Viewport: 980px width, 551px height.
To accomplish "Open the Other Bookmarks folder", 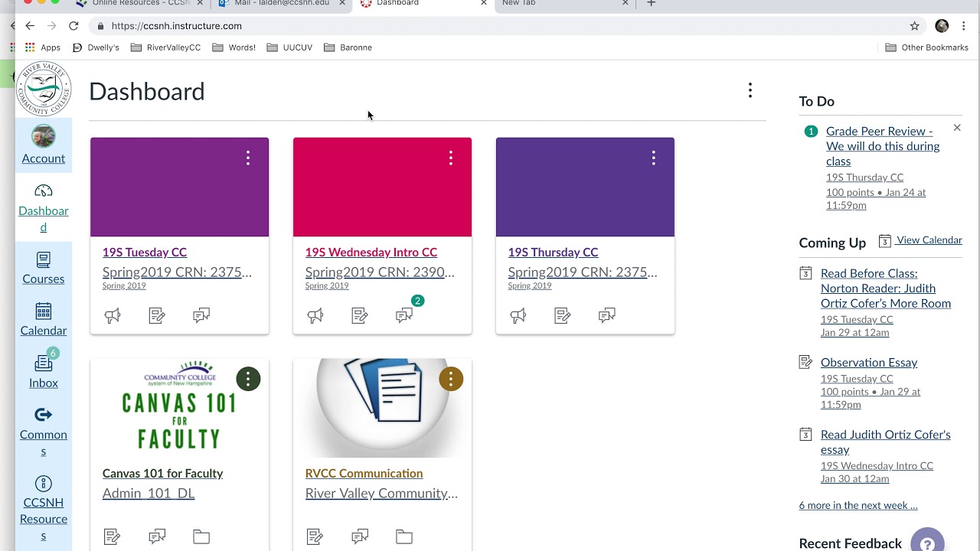I will point(926,47).
